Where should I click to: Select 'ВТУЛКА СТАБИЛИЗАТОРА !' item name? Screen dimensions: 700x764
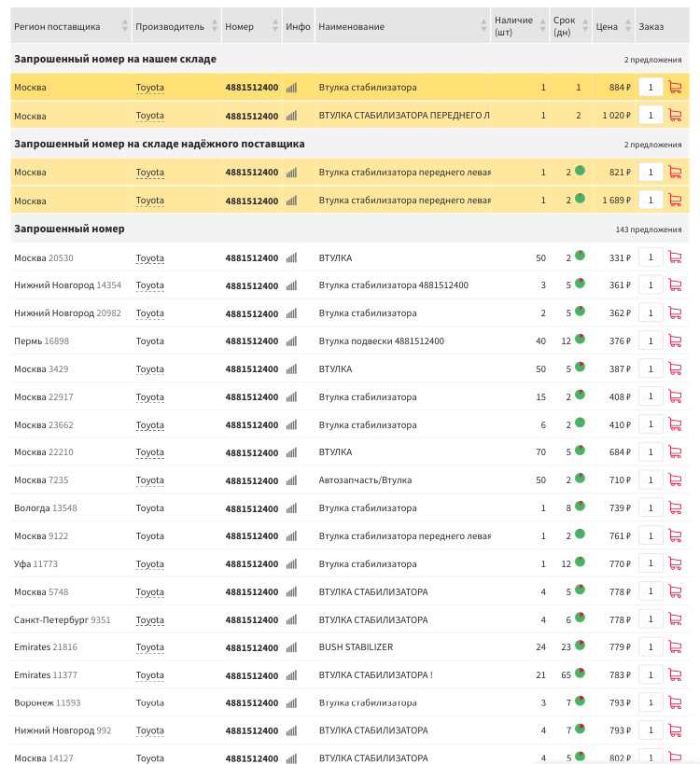click(376, 675)
